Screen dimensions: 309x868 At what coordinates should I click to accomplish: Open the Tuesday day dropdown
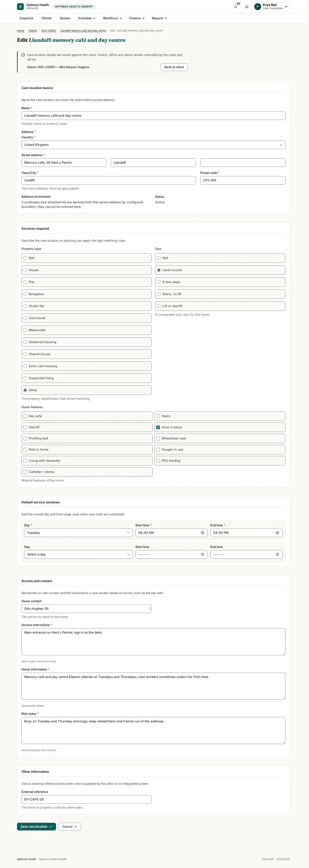tap(78, 533)
